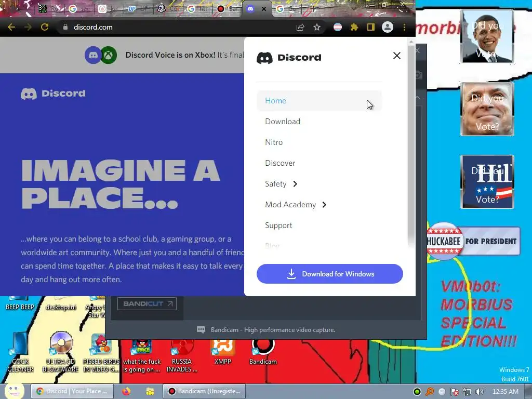The width and height of the screenshot is (532, 399).
Task: Close the active Discord tab
Action: pos(264,9)
